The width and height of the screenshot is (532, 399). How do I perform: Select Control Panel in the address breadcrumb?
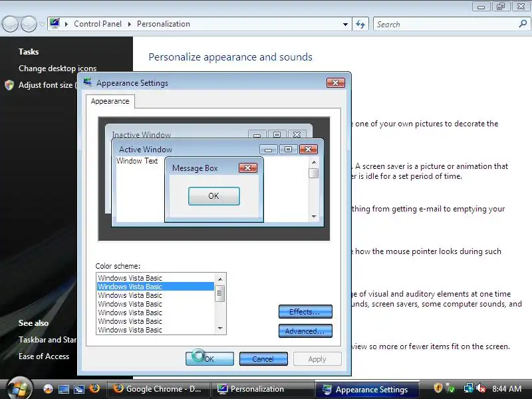pos(98,24)
